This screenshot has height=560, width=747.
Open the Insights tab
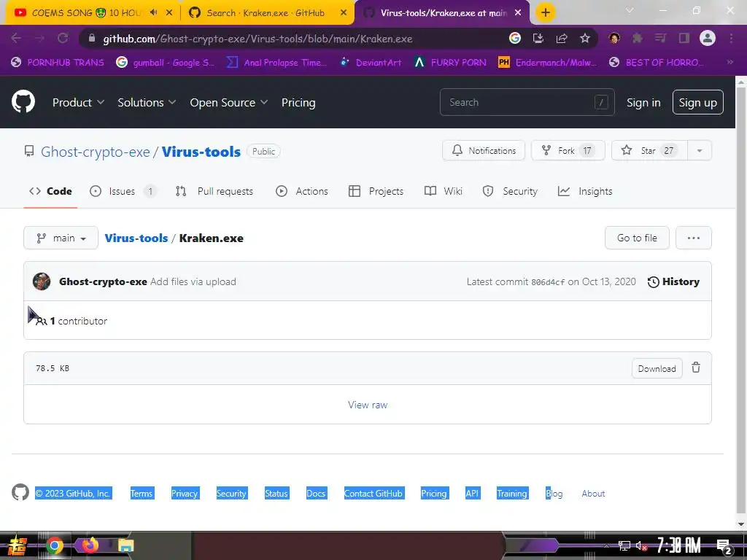click(585, 191)
